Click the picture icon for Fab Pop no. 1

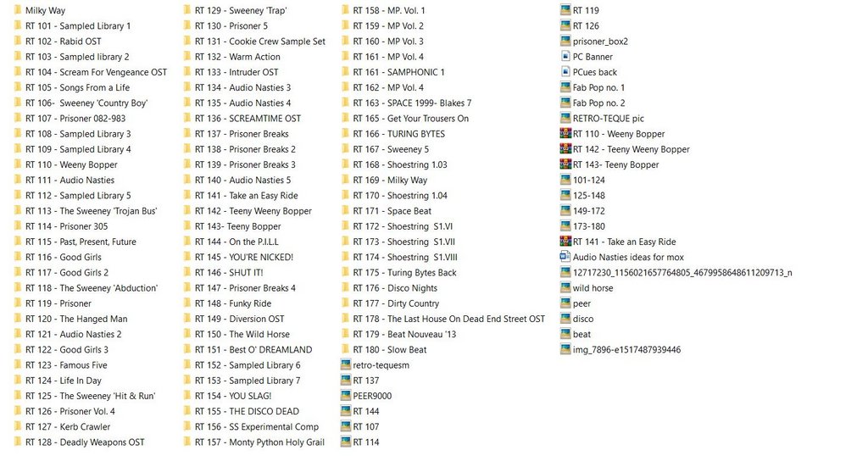[x=565, y=87]
